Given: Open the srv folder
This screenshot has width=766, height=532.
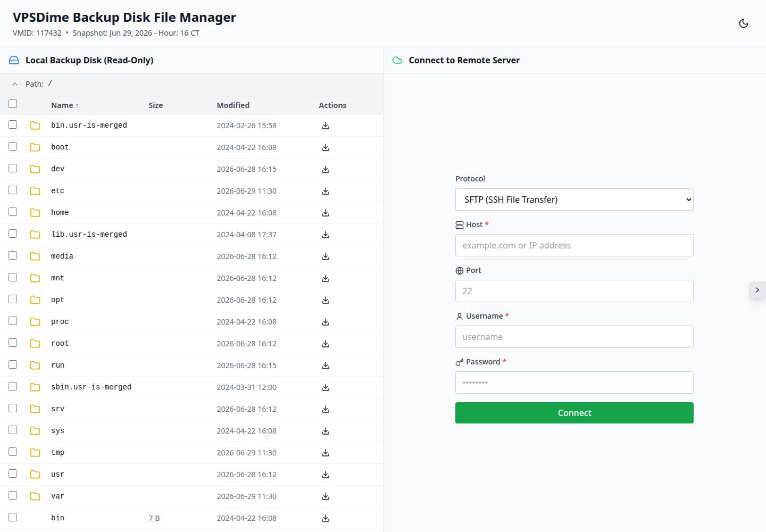Looking at the screenshot, I should [57, 409].
